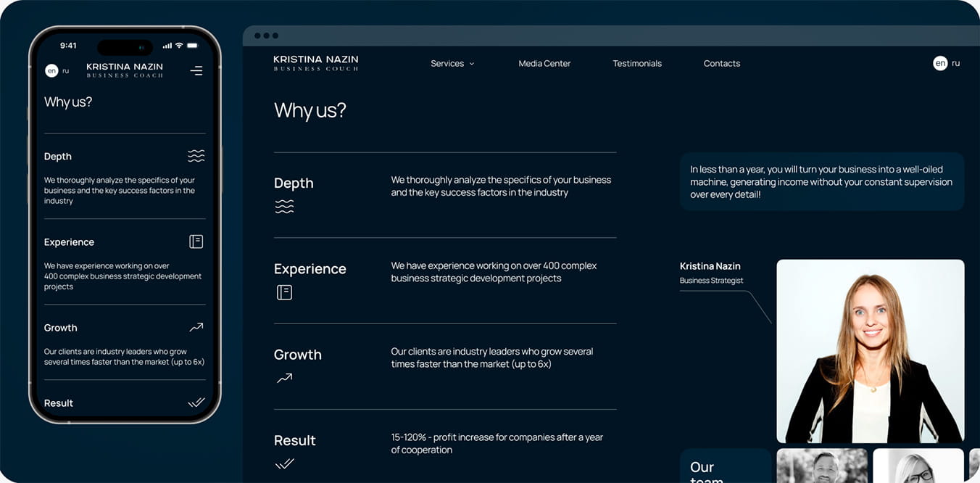980x483 pixels.
Task: Click the book icon under Experience on desktop
Action: tap(284, 292)
